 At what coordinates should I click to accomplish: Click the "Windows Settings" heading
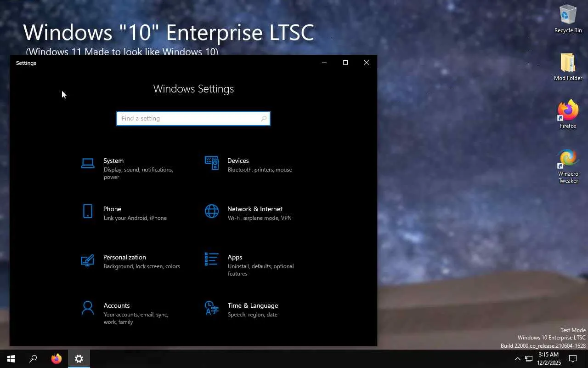pos(193,89)
